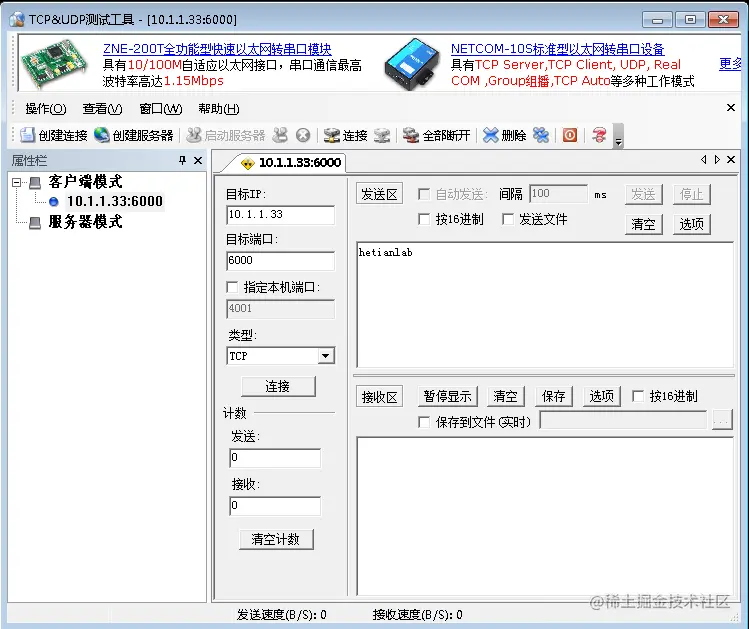The height and width of the screenshot is (629, 749).
Task: Close the active 10.1.1.33:6000 tab
Action: click(731, 160)
